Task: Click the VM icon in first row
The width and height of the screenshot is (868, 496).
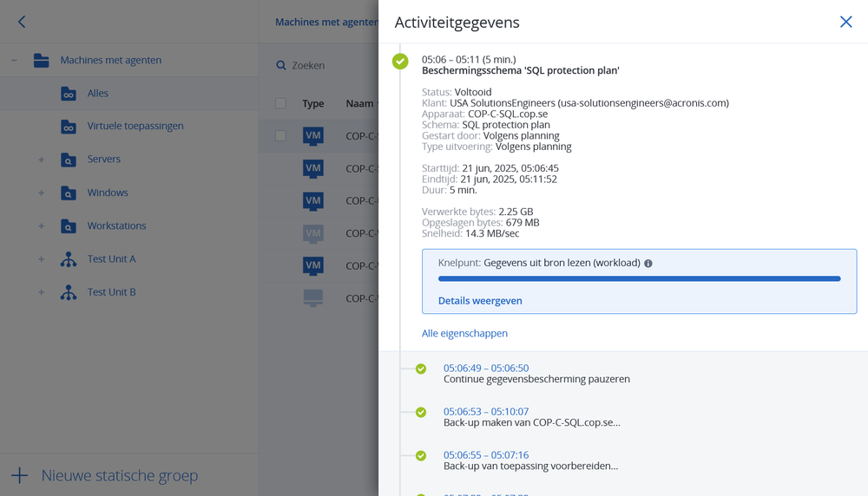Action: point(313,136)
